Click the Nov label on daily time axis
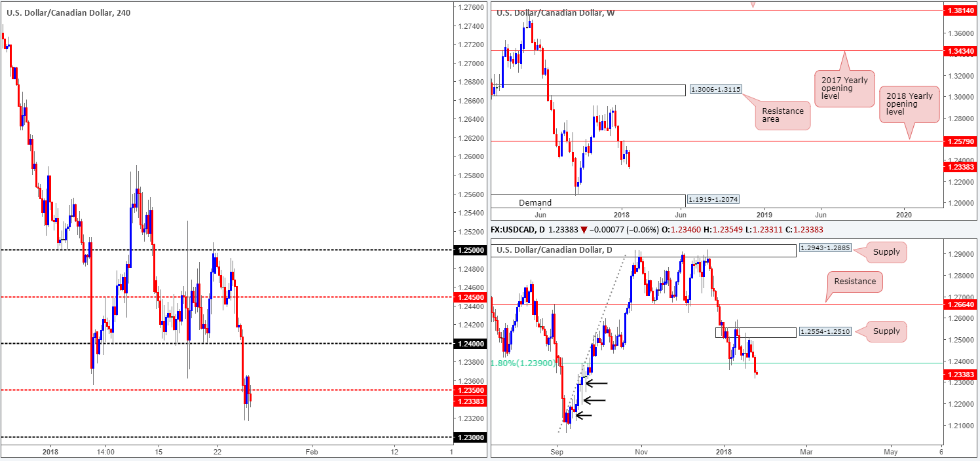 coord(641,452)
